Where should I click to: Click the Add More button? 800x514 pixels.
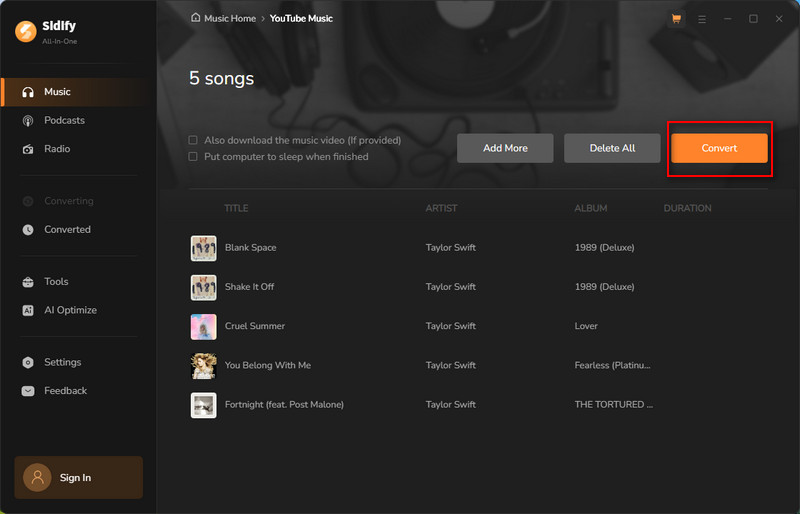505,148
